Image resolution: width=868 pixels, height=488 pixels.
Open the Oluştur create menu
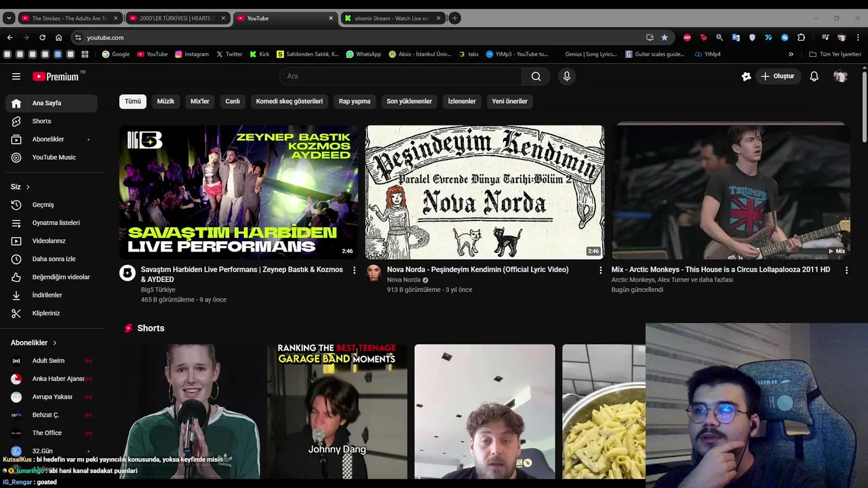777,77
